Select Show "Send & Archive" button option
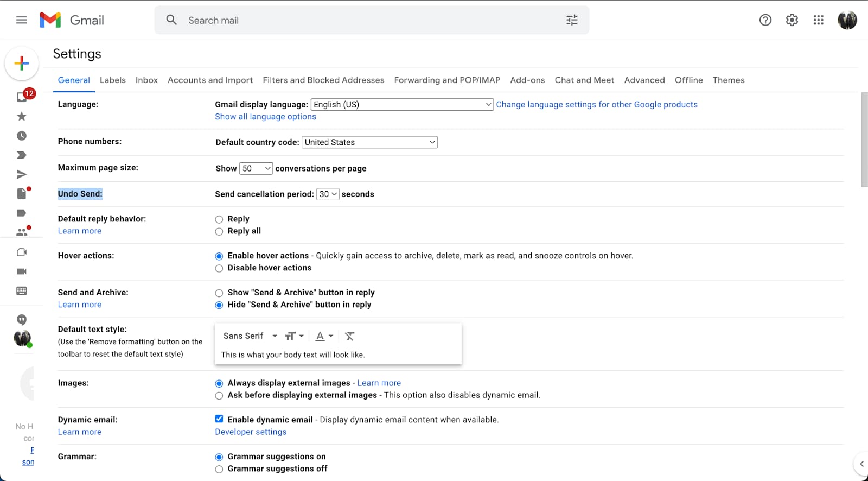The width and height of the screenshot is (868, 481). click(219, 293)
